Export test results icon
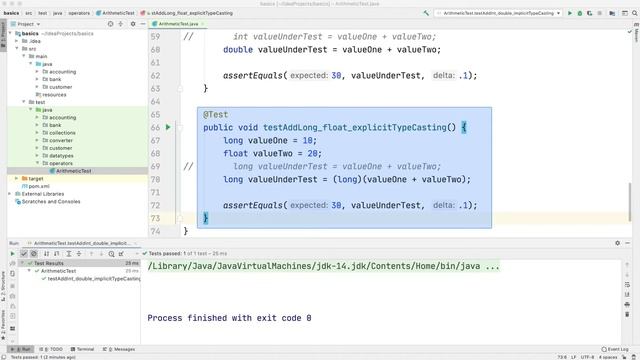 [x=121, y=253]
